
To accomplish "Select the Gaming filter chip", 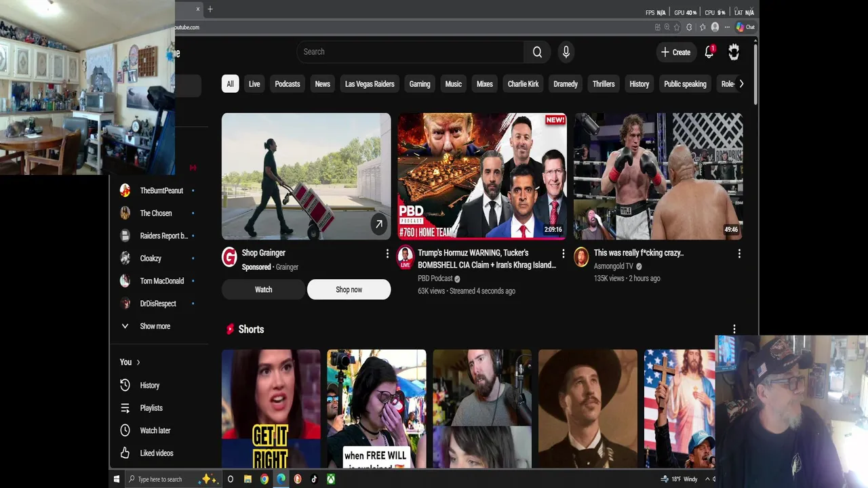I will [420, 84].
